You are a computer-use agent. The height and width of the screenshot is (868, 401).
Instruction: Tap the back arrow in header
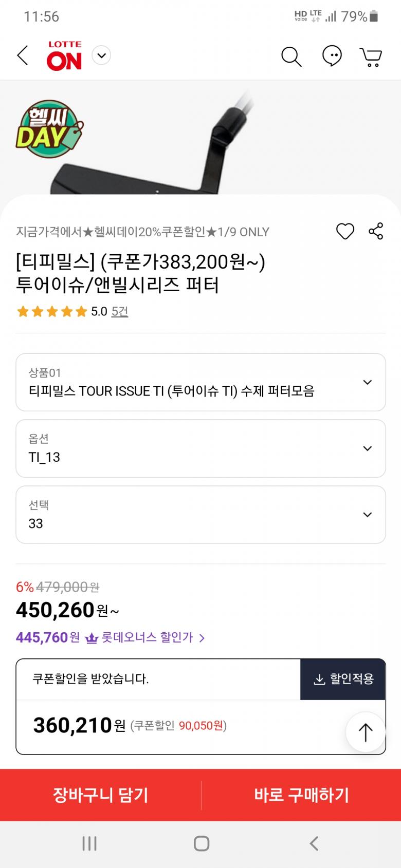click(23, 55)
